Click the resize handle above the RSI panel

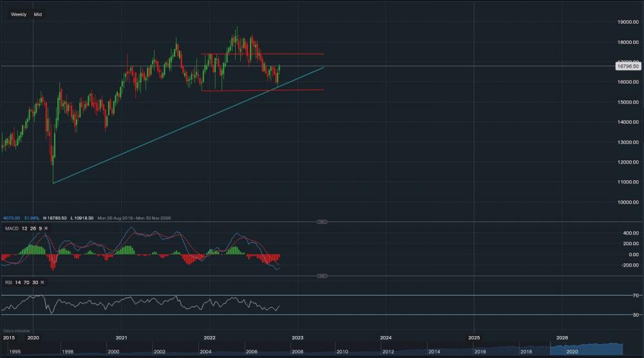click(323, 276)
